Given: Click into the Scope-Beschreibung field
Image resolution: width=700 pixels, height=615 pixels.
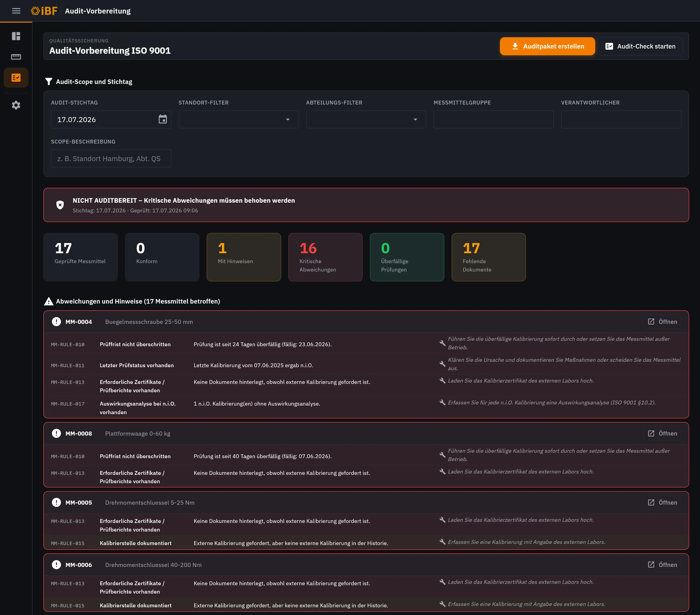Looking at the screenshot, I should pyautogui.click(x=111, y=158).
